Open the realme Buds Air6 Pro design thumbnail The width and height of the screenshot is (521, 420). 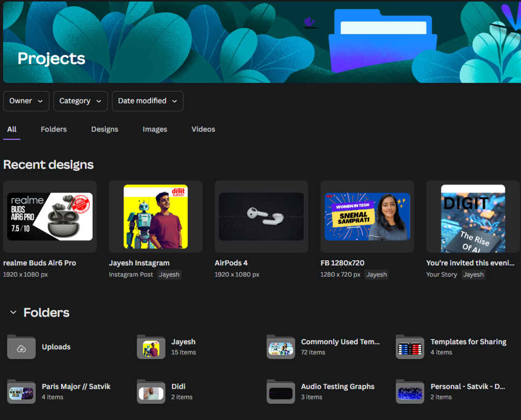point(50,217)
